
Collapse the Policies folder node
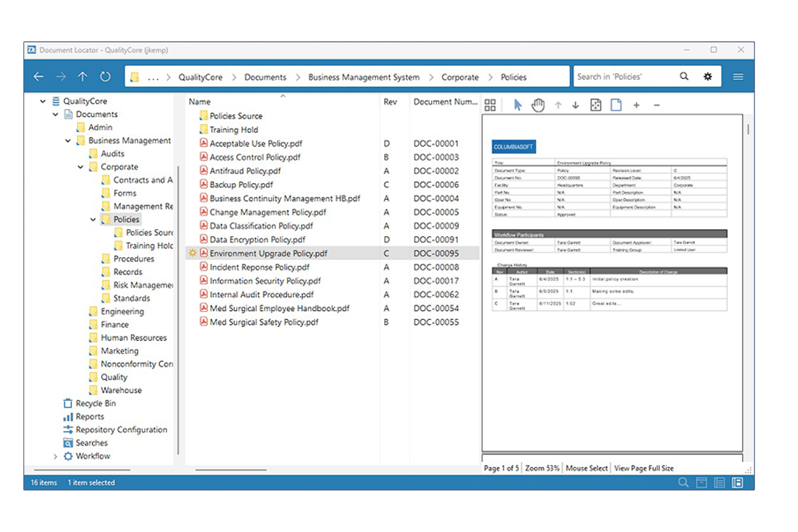point(93,219)
